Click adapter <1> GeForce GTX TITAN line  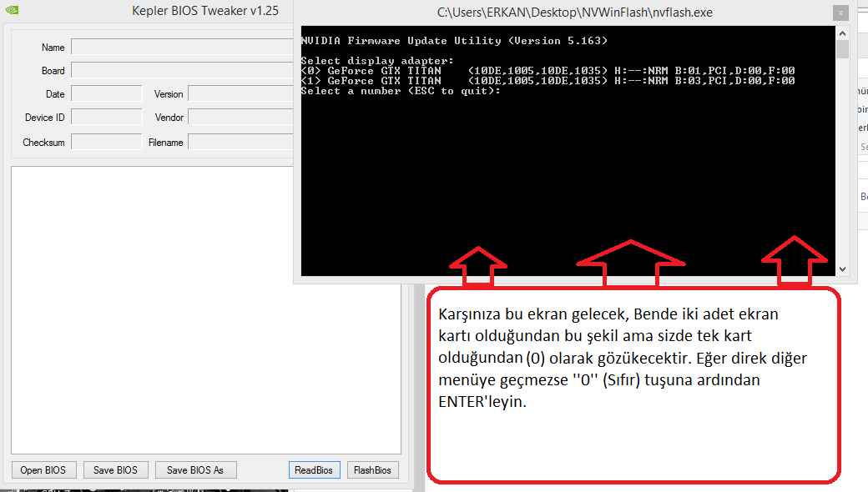[x=548, y=81]
